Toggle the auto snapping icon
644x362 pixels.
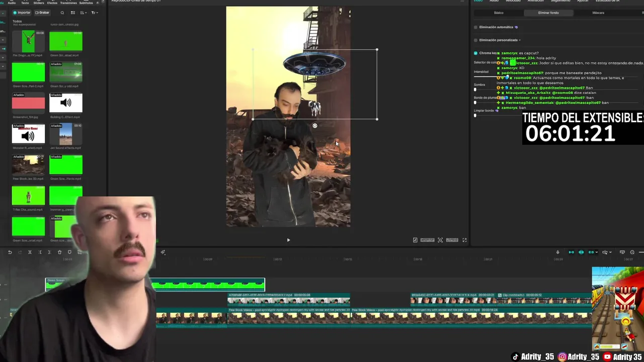coord(581,252)
